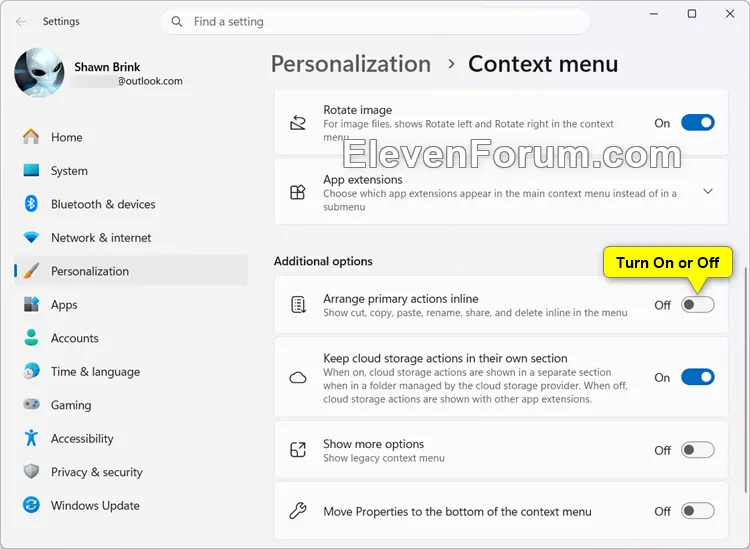This screenshot has width=750, height=549.
Task: Click the App extensions title text
Action: point(363,180)
